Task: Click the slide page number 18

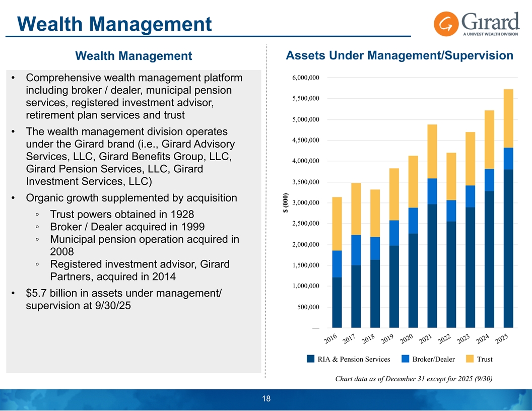Action: (x=266, y=399)
